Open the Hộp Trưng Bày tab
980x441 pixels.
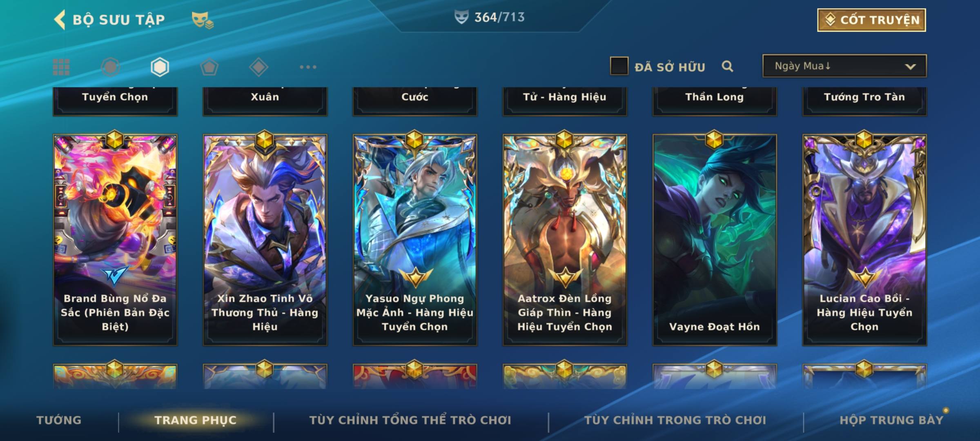tap(891, 420)
